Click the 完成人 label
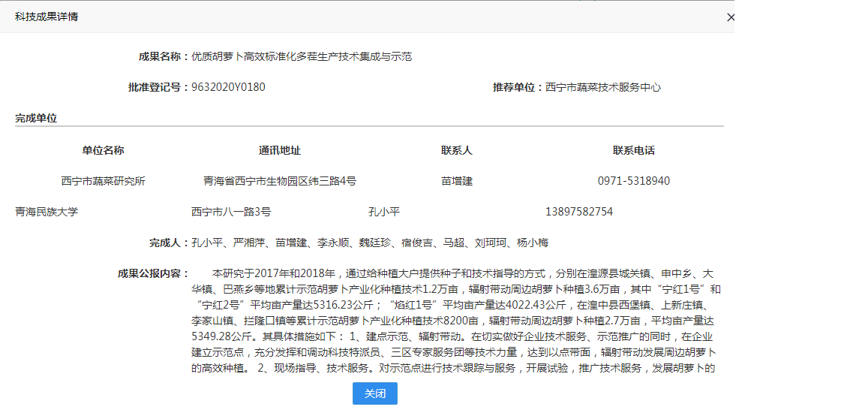Screen dimensions: 868x413 click(x=169, y=243)
